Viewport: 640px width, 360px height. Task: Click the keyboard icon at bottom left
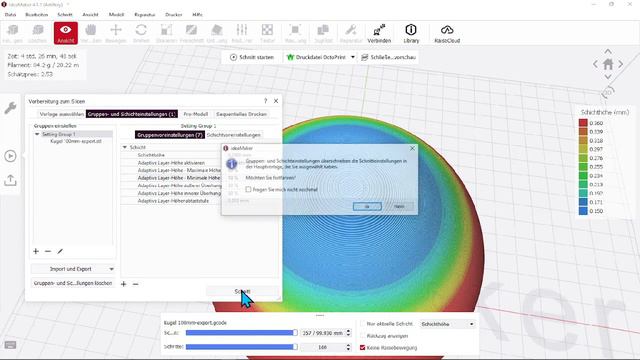pyautogui.click(x=10, y=345)
